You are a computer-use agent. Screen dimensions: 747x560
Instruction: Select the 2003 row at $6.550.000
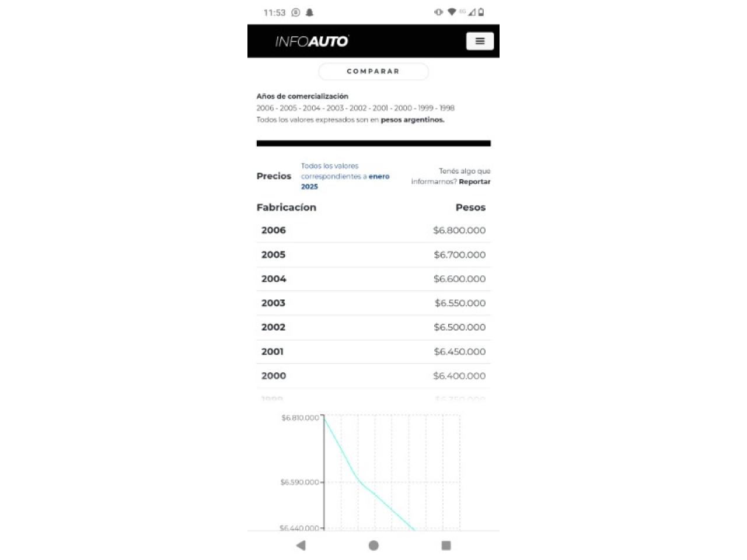coord(373,303)
